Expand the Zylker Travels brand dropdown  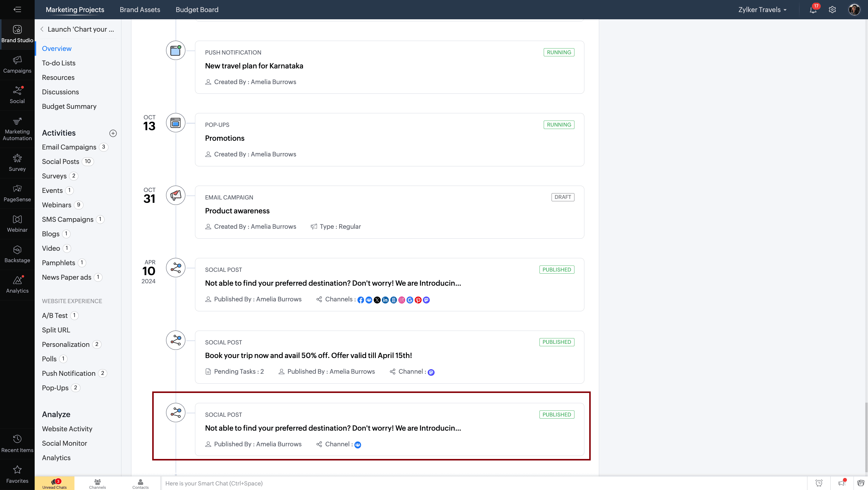762,10
